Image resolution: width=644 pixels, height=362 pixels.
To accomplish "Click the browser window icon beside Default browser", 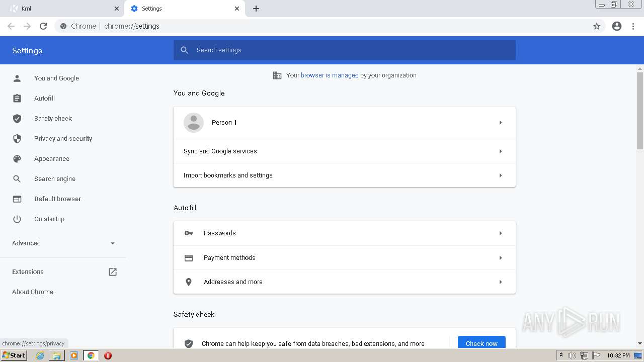I will tap(17, 199).
